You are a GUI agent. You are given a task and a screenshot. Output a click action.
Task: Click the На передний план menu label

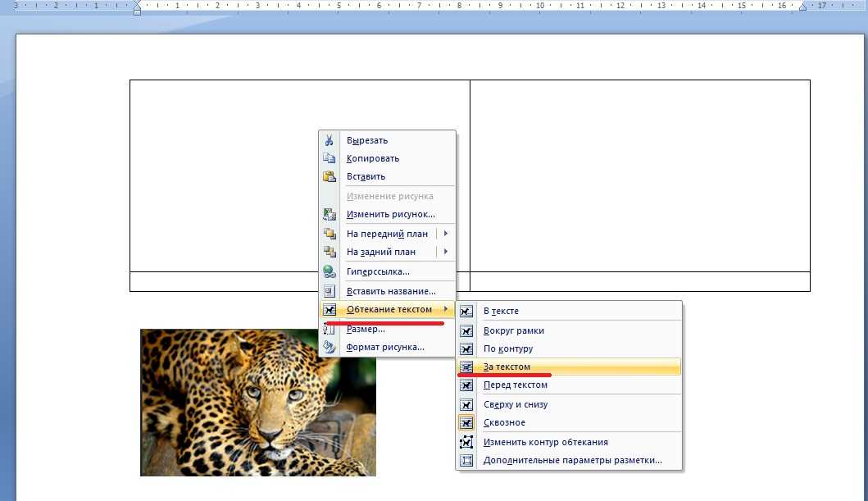click(x=387, y=234)
